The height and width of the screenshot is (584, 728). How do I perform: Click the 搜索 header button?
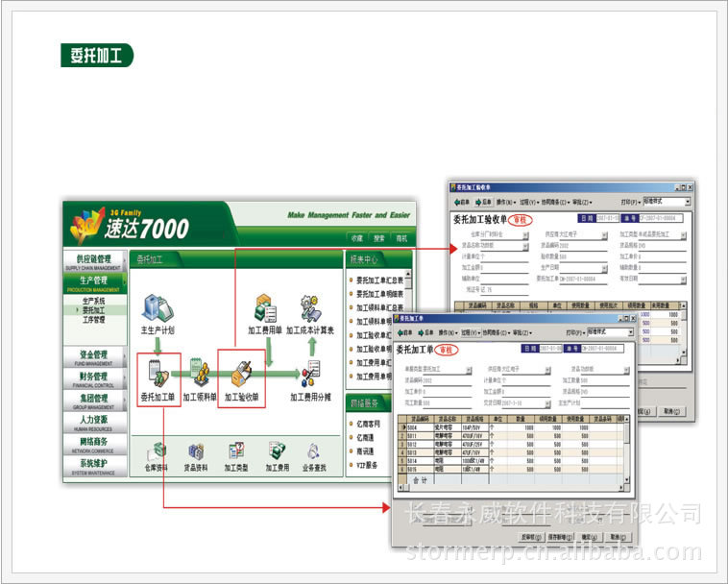pyautogui.click(x=379, y=238)
